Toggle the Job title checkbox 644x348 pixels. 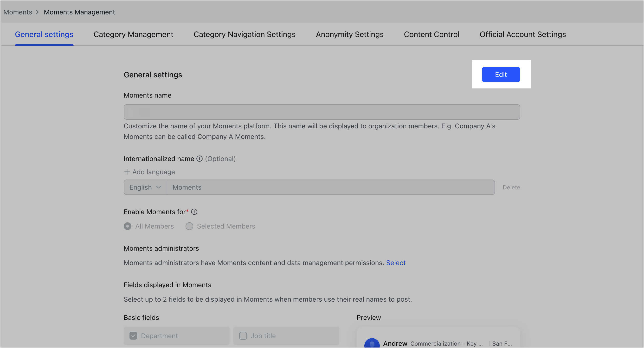tap(243, 336)
